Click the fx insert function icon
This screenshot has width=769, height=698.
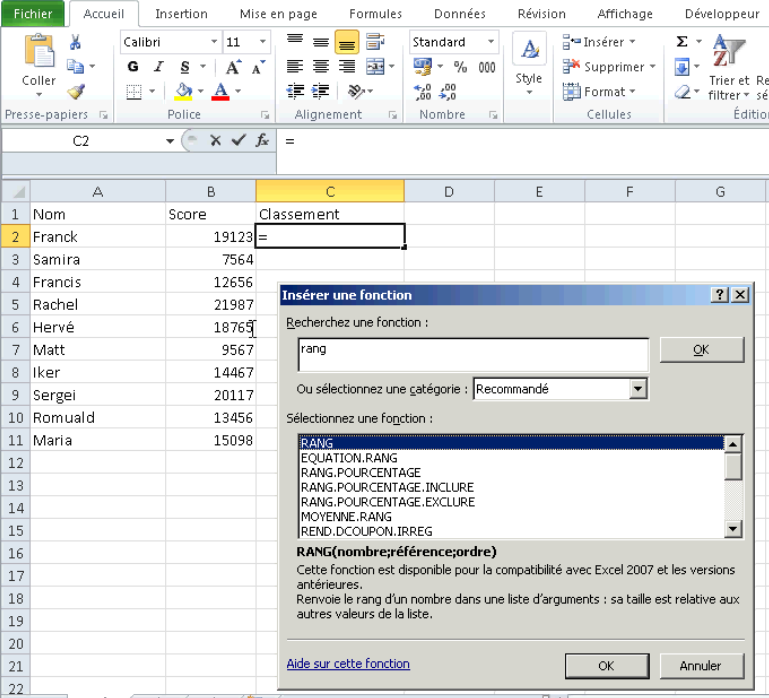click(x=262, y=141)
